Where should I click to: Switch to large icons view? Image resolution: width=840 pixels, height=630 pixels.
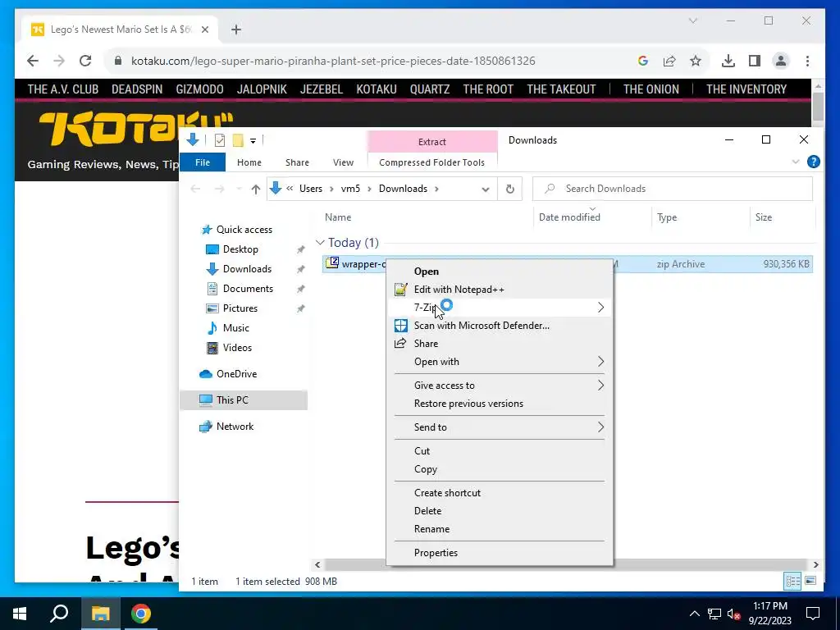pyautogui.click(x=810, y=582)
